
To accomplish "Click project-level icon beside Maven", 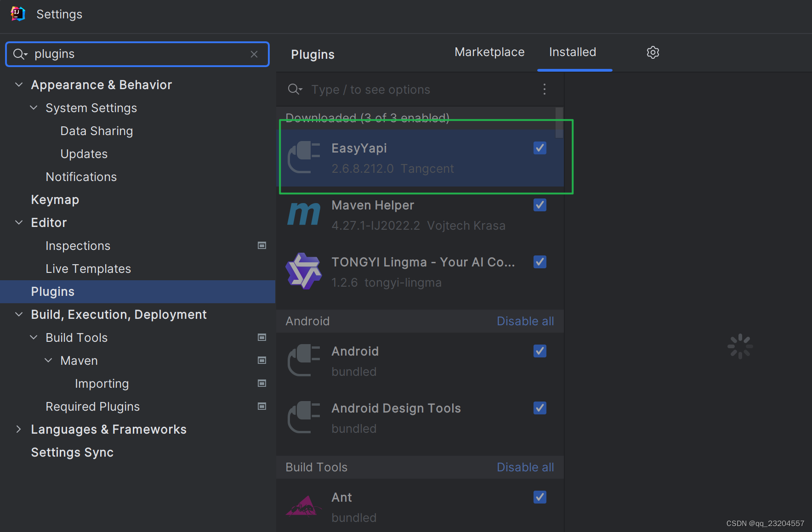I will tap(262, 360).
